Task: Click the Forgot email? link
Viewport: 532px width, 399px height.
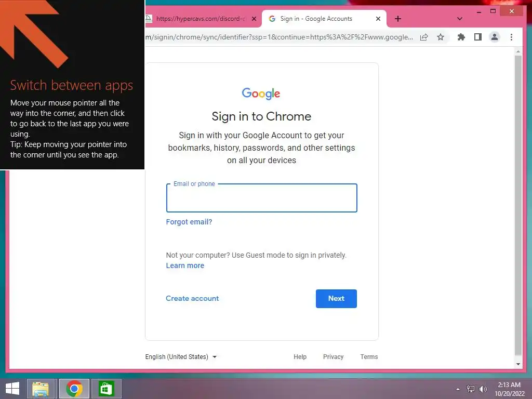Action: click(189, 222)
